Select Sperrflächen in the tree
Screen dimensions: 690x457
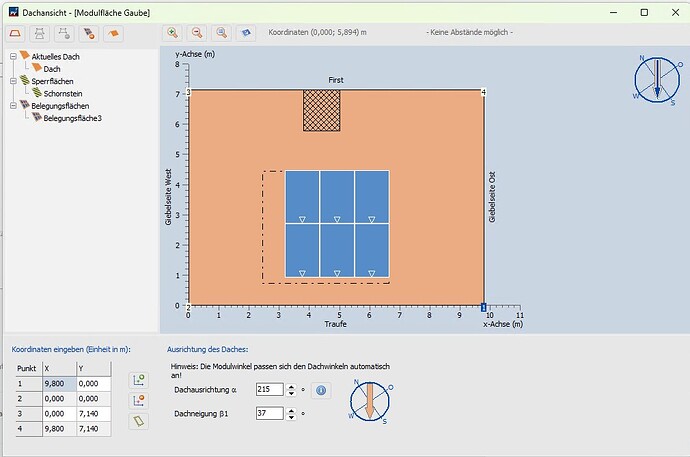click(52, 81)
